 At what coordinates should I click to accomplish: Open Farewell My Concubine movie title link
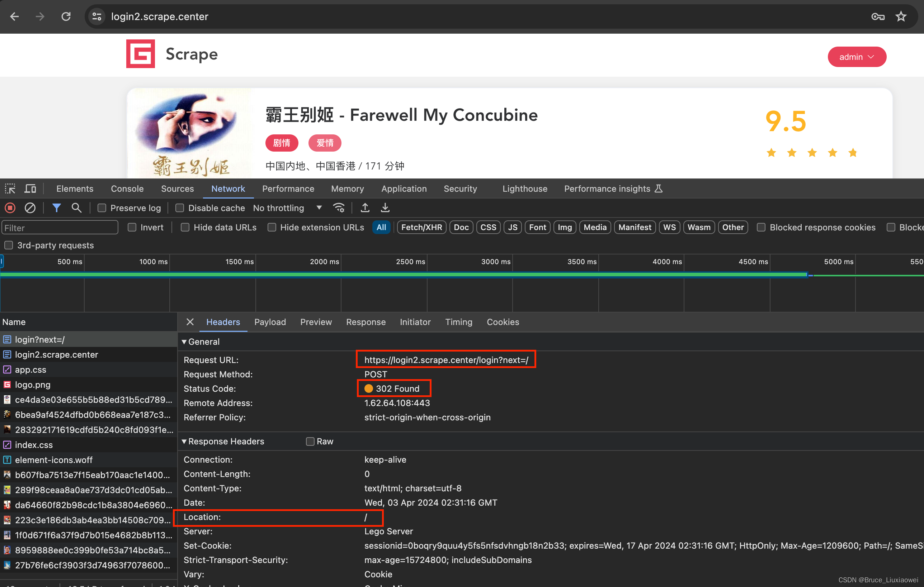click(401, 115)
